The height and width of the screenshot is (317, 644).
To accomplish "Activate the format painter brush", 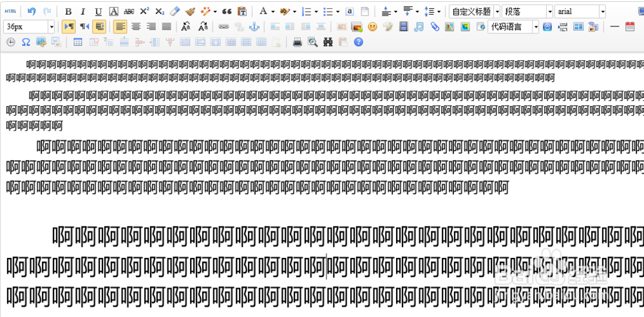I will coord(190,12).
